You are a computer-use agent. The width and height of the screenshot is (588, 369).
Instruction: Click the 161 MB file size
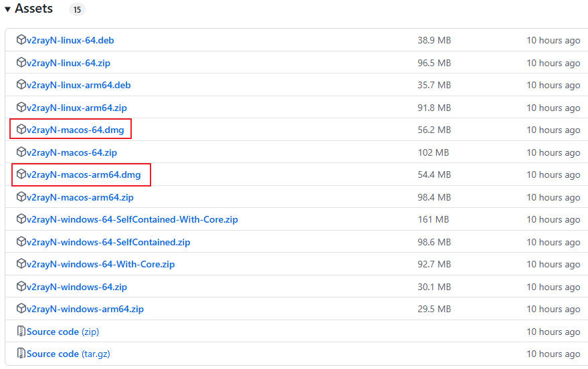click(x=433, y=219)
